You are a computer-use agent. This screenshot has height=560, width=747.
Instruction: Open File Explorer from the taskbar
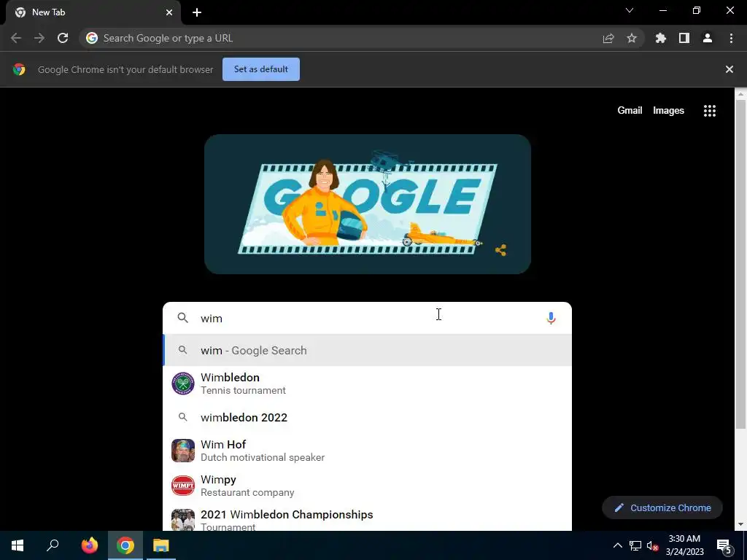(x=161, y=545)
